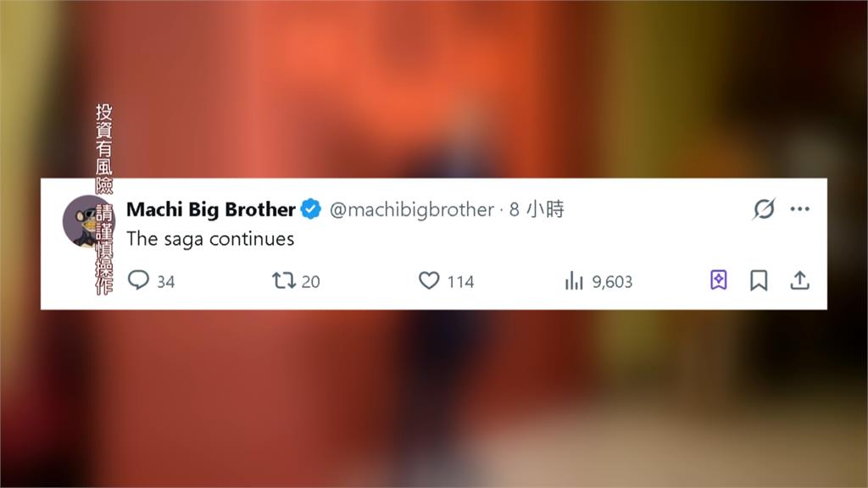
Task: Like the tweet with heart icon
Action: [x=428, y=280]
